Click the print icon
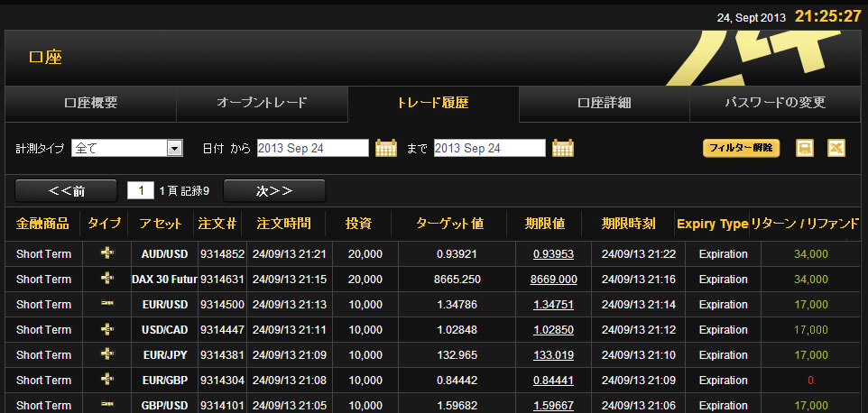868x413 pixels. [x=804, y=148]
